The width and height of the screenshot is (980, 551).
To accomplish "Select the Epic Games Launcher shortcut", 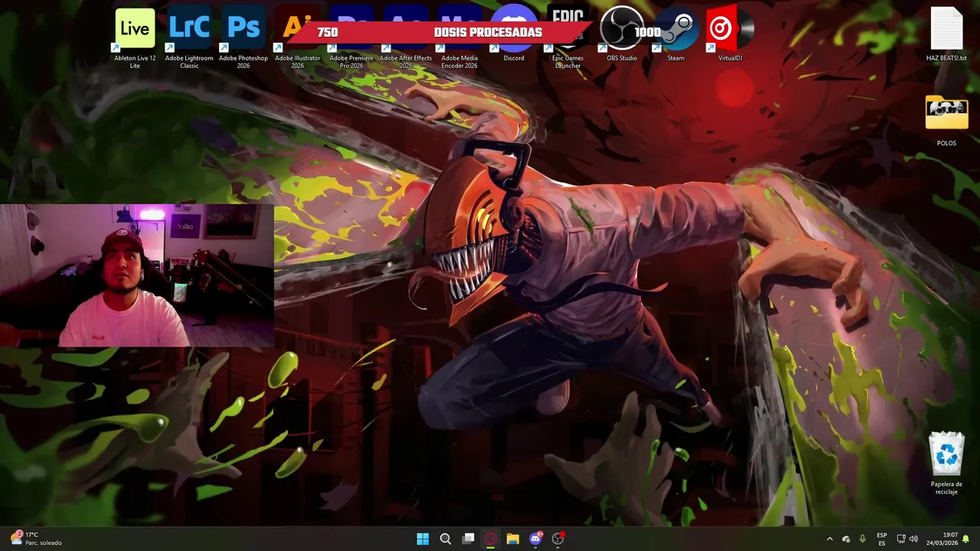I will (568, 38).
